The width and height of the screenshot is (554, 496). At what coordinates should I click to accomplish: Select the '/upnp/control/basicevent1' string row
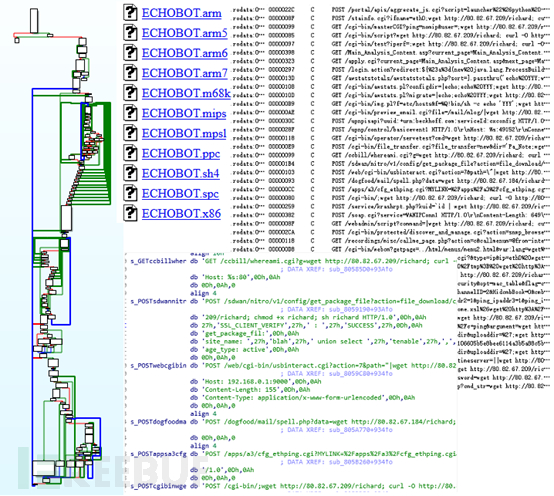[x=391, y=129]
